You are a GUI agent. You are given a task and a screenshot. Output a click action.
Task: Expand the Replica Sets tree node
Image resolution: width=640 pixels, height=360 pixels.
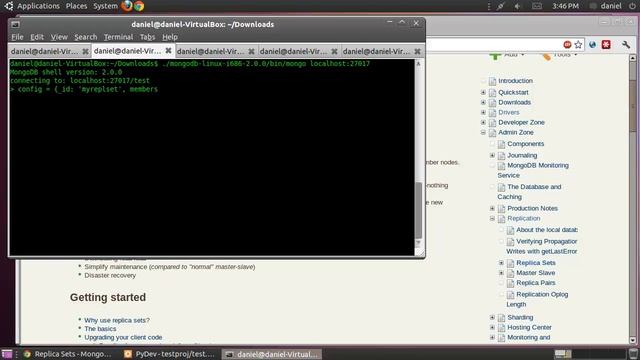coord(501,263)
